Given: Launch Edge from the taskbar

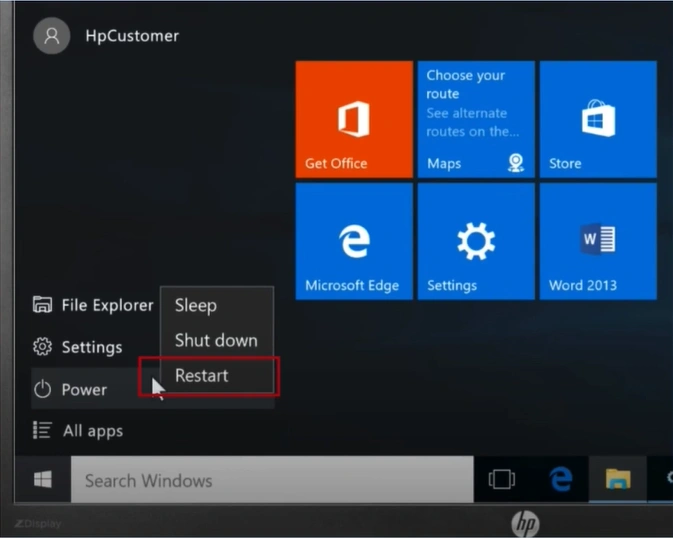Looking at the screenshot, I should [561, 479].
